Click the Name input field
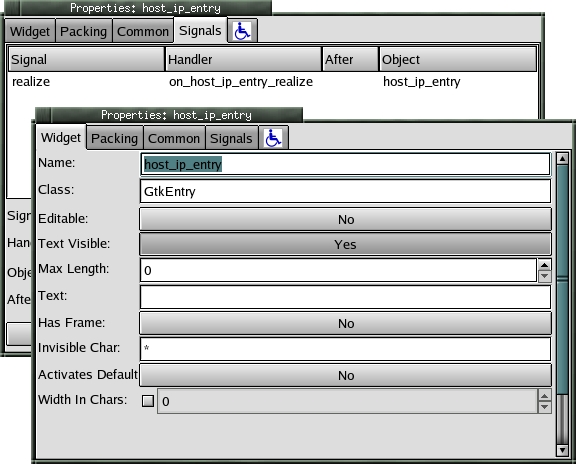 coord(345,164)
